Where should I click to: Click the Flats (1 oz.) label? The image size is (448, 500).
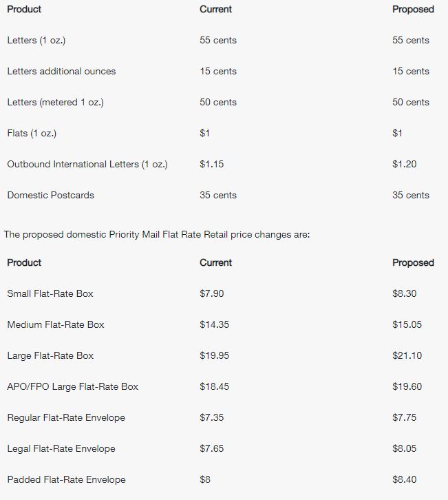point(32,133)
